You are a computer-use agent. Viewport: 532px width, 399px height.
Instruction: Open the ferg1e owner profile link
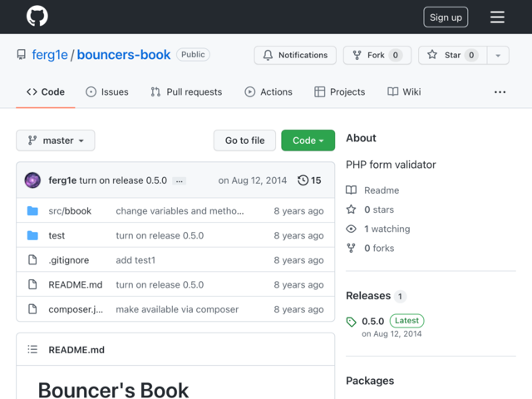(x=50, y=55)
